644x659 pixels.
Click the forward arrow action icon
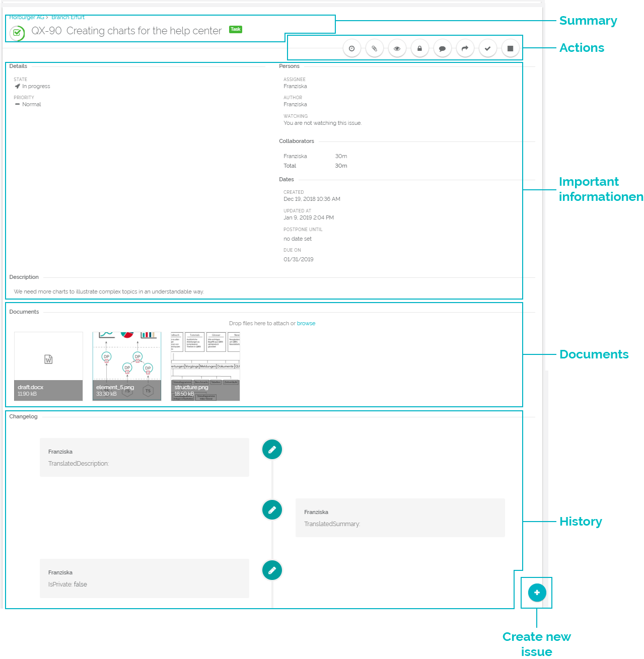pyautogui.click(x=465, y=48)
